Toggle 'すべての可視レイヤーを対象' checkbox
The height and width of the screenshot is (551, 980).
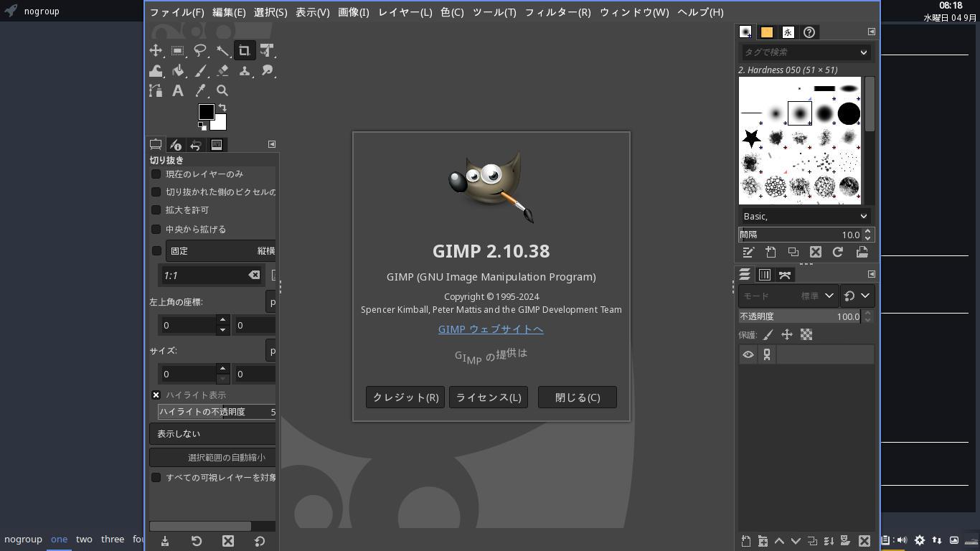tap(156, 478)
